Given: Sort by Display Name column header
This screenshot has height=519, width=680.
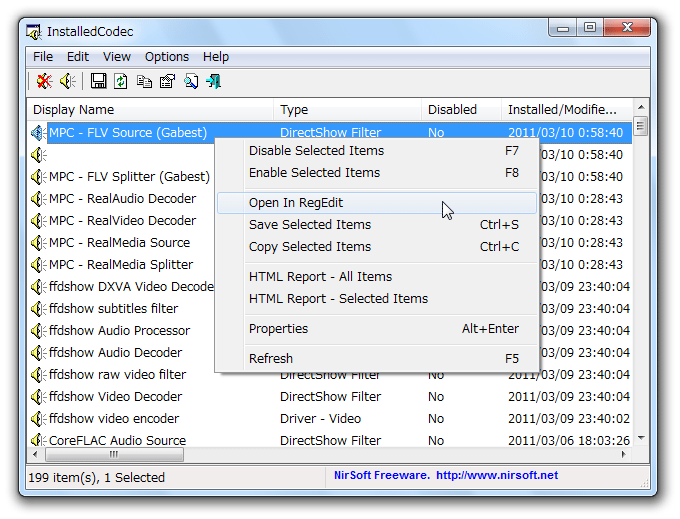Looking at the screenshot, I should click(x=150, y=110).
